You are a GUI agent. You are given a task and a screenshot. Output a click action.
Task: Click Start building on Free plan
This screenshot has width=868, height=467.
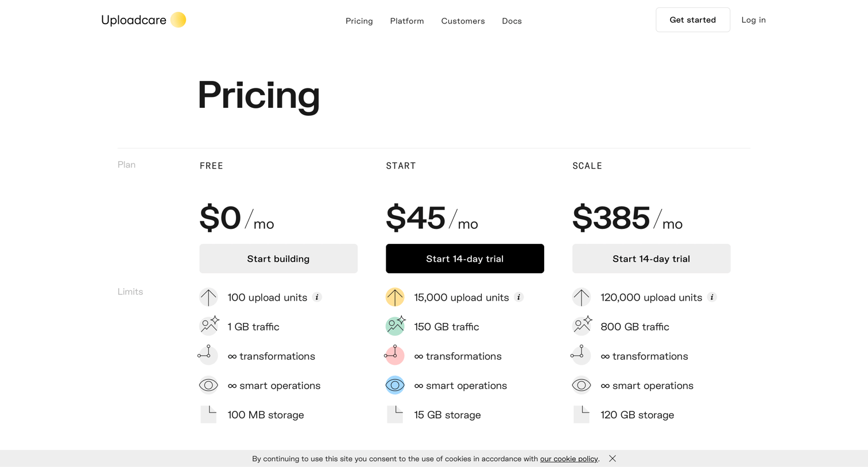tap(278, 259)
